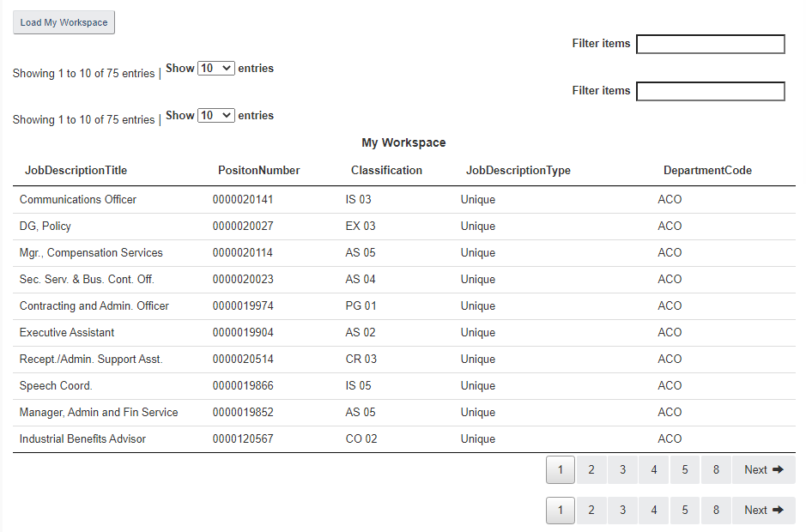
Task: Sort by JobDescriptionTitle column header
Action: pyautogui.click(x=76, y=170)
